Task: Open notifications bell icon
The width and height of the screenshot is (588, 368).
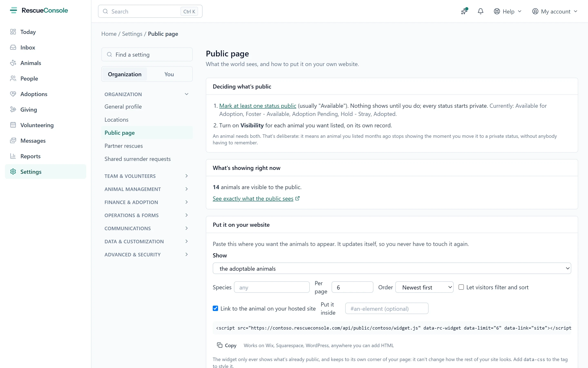Action: click(x=480, y=11)
